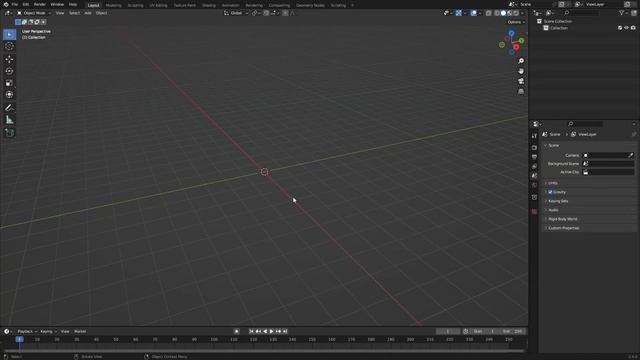640x360 pixels.
Task: Switch to the UV Editing workspace tab
Action: [158, 5]
